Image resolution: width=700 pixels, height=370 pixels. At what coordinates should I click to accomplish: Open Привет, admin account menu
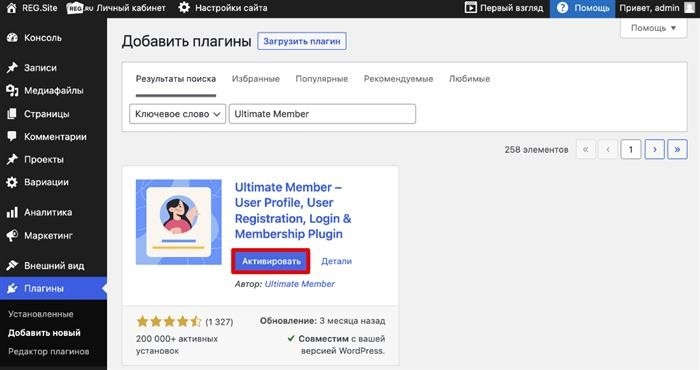(x=657, y=8)
